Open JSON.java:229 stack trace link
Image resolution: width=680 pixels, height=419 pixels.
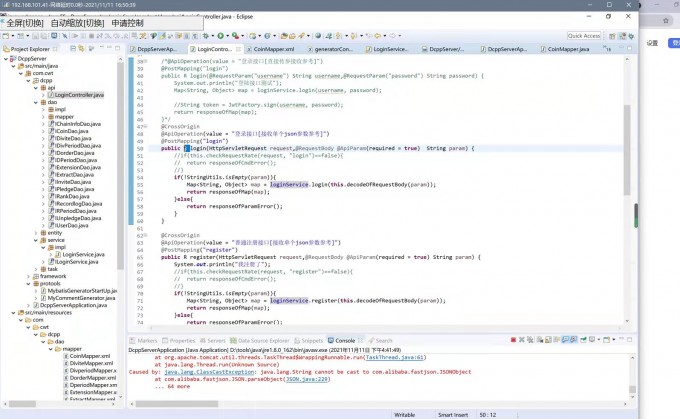point(307,379)
